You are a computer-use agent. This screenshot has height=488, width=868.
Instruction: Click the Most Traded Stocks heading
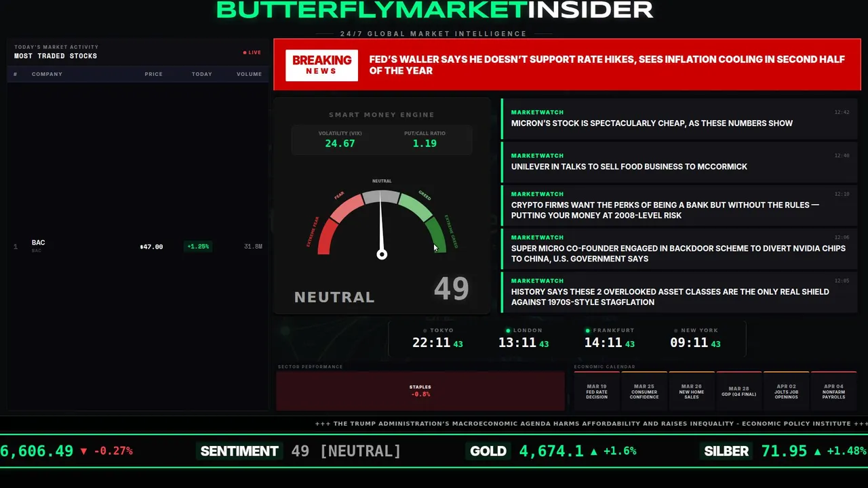click(x=56, y=56)
